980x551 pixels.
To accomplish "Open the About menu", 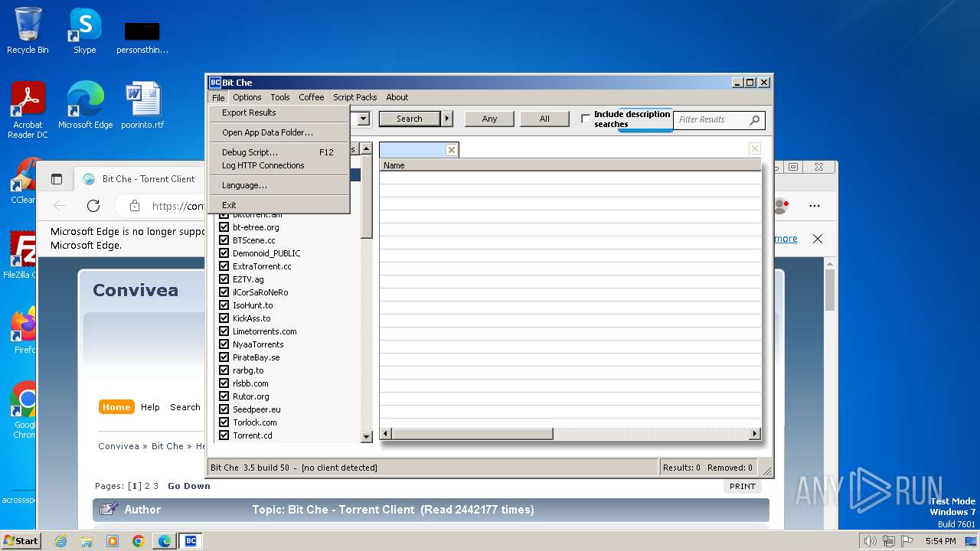I will (x=397, y=97).
